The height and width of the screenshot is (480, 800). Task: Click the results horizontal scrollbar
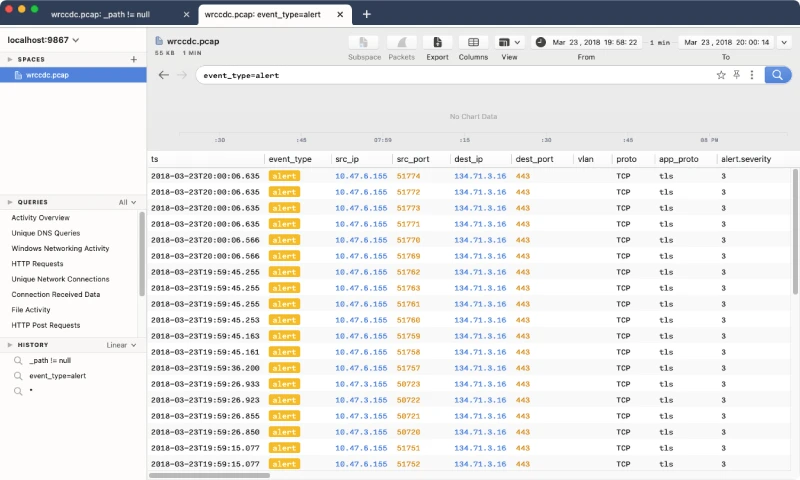pos(209,475)
